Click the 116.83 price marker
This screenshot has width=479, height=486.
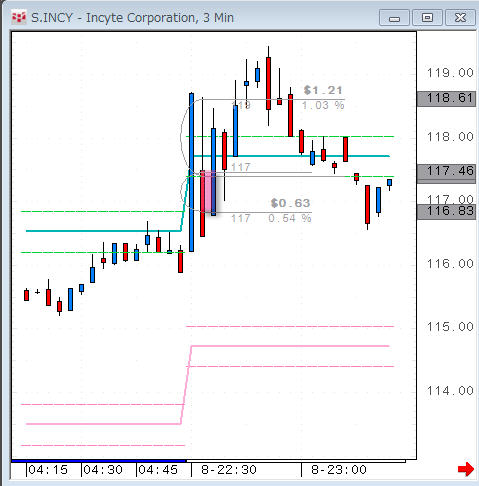click(446, 211)
